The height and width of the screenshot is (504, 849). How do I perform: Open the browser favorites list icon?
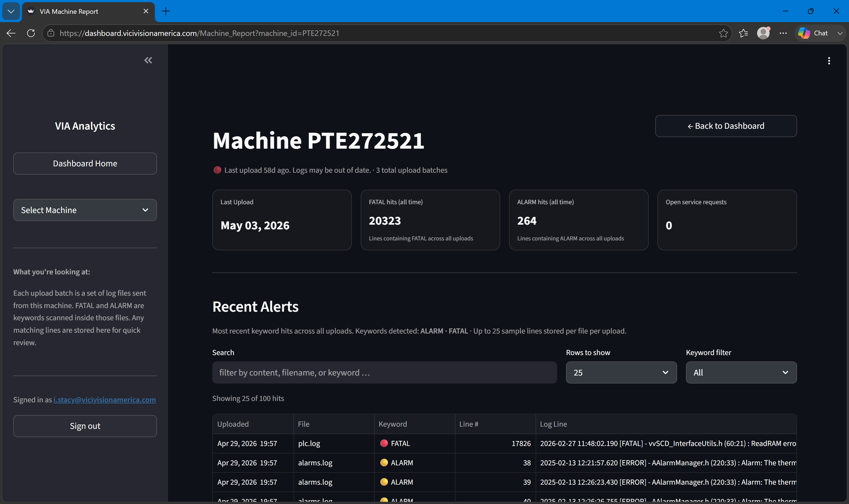(743, 33)
